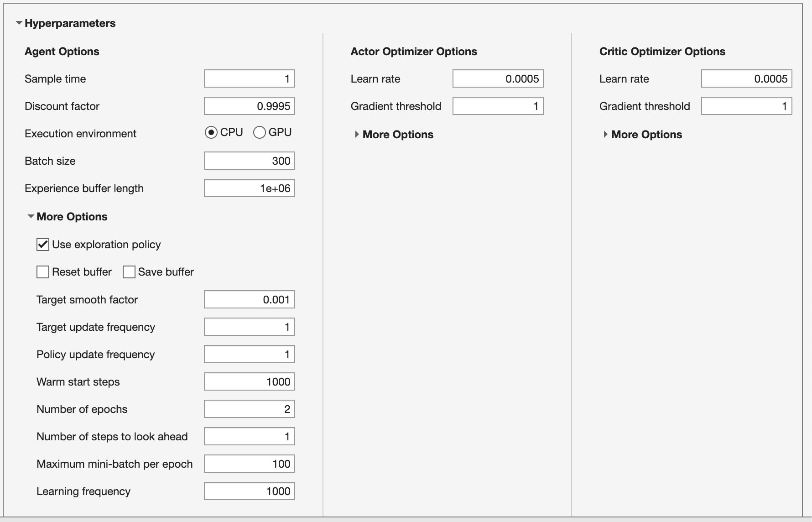Image resolution: width=812 pixels, height=522 pixels.
Task: Collapse the Hyperparameters section
Action: point(18,23)
